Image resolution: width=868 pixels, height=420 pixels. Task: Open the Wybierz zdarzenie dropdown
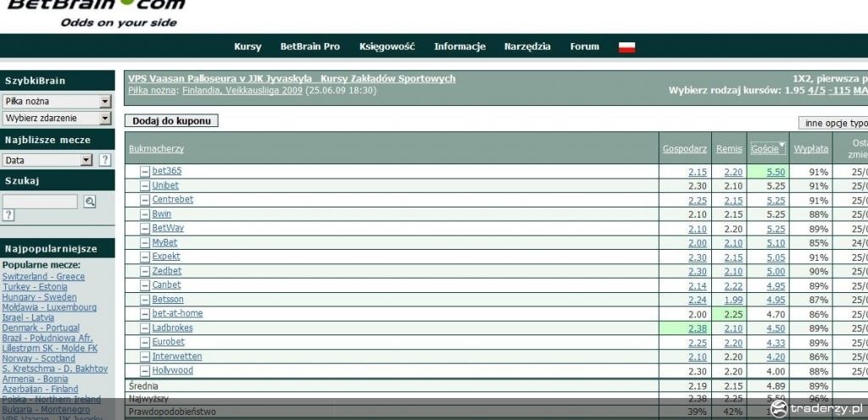coord(57,119)
